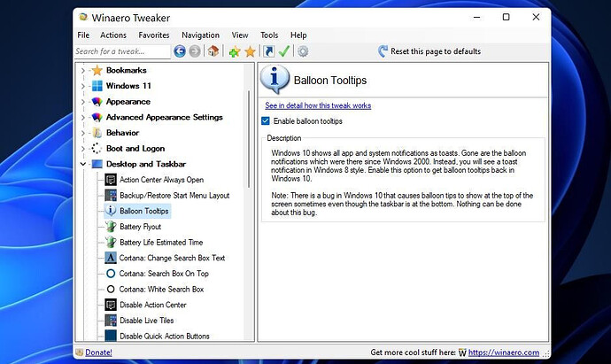Uncheck Enable balloon tooltips checkbox
Screen dimensions: 611x364
coord(266,120)
